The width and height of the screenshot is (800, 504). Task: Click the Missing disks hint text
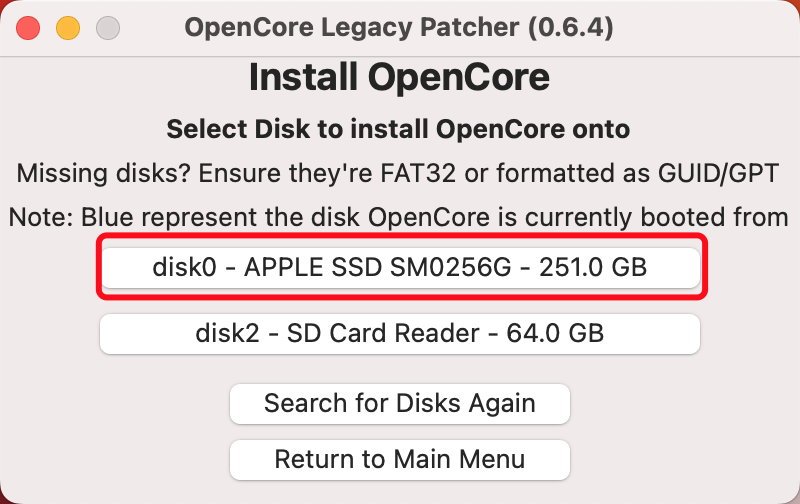click(x=399, y=172)
